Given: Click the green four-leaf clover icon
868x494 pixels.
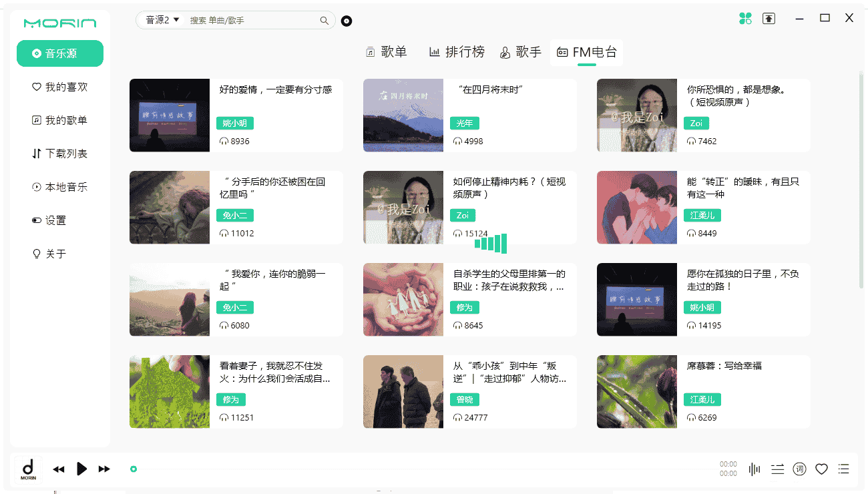Looking at the screenshot, I should coord(746,19).
